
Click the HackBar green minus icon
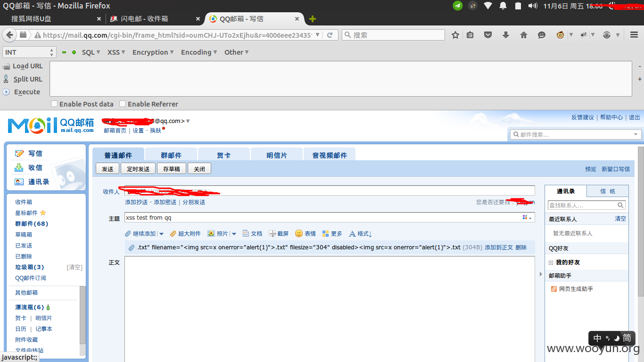click(64, 52)
